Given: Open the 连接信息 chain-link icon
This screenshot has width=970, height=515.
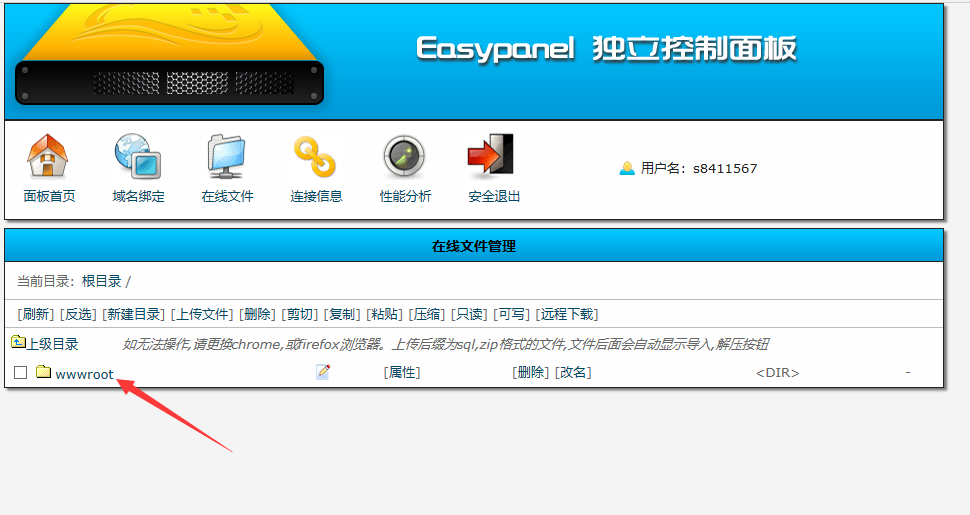Looking at the screenshot, I should pyautogui.click(x=315, y=157).
